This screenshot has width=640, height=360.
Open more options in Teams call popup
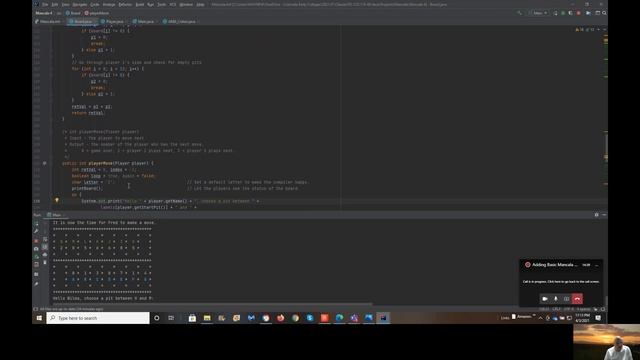tap(596, 265)
